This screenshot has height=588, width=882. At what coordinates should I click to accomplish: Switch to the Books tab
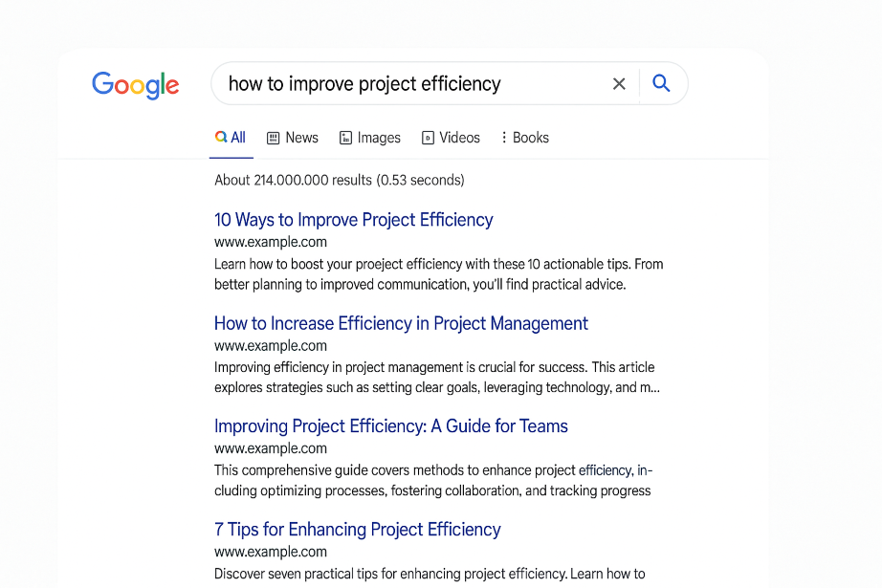point(524,138)
